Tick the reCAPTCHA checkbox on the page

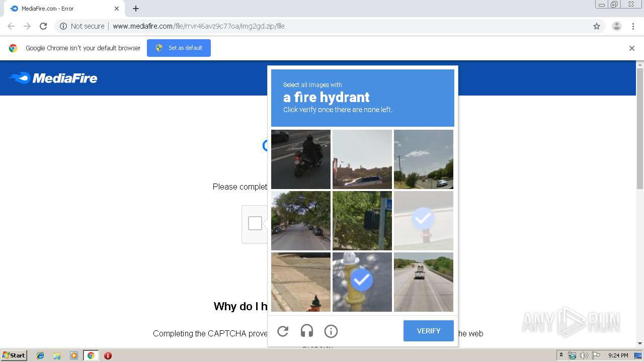coord(255,223)
